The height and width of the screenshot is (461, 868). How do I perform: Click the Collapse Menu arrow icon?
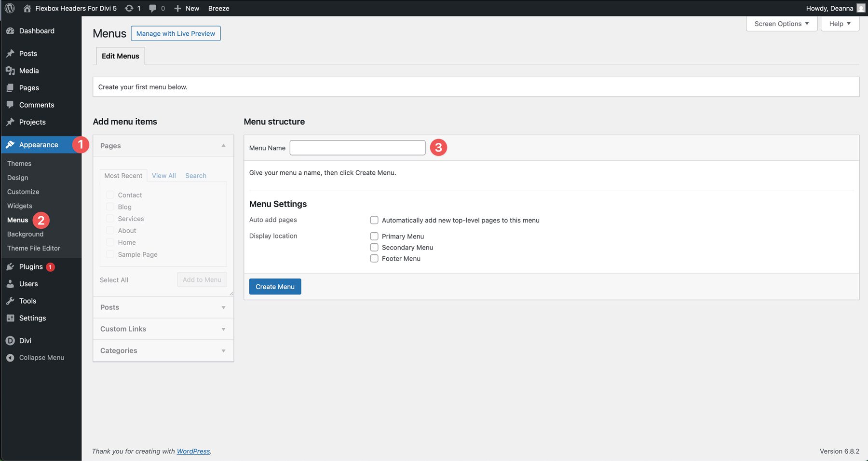pyautogui.click(x=10, y=357)
